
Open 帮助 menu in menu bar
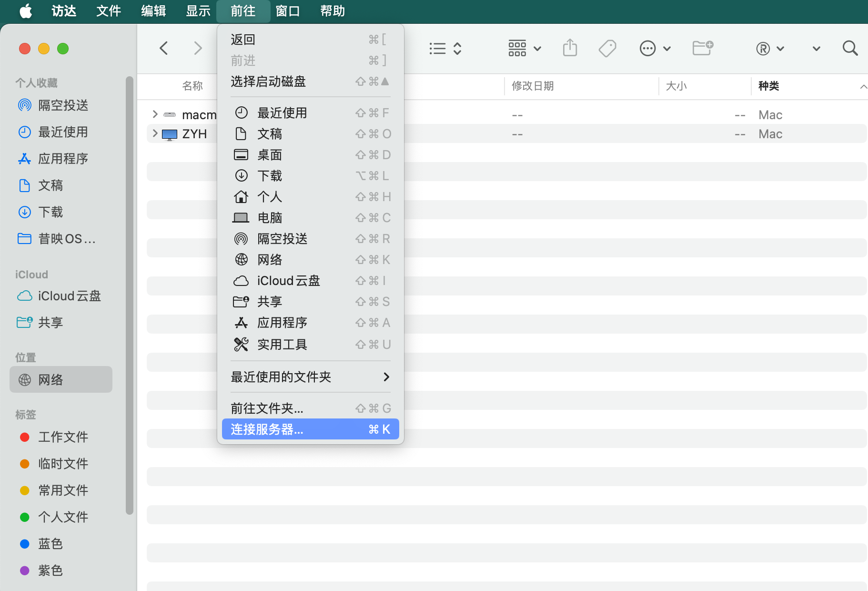click(333, 10)
